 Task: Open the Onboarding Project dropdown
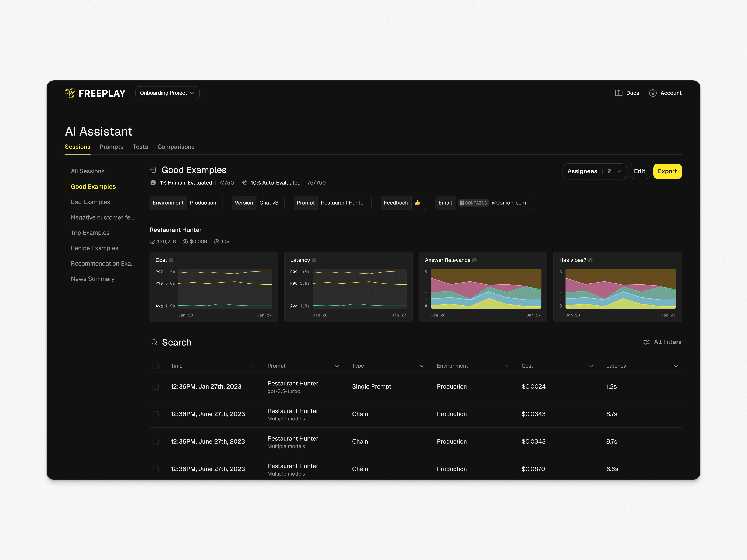pos(167,93)
